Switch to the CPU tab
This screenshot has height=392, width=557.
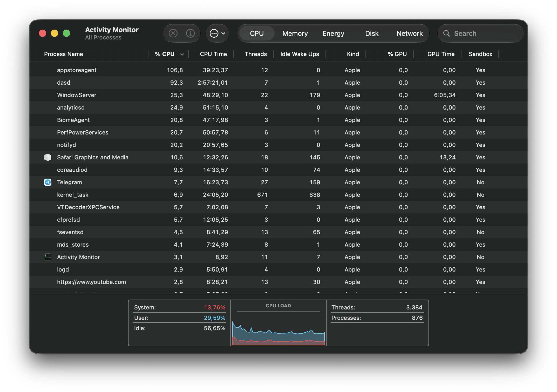(x=257, y=33)
